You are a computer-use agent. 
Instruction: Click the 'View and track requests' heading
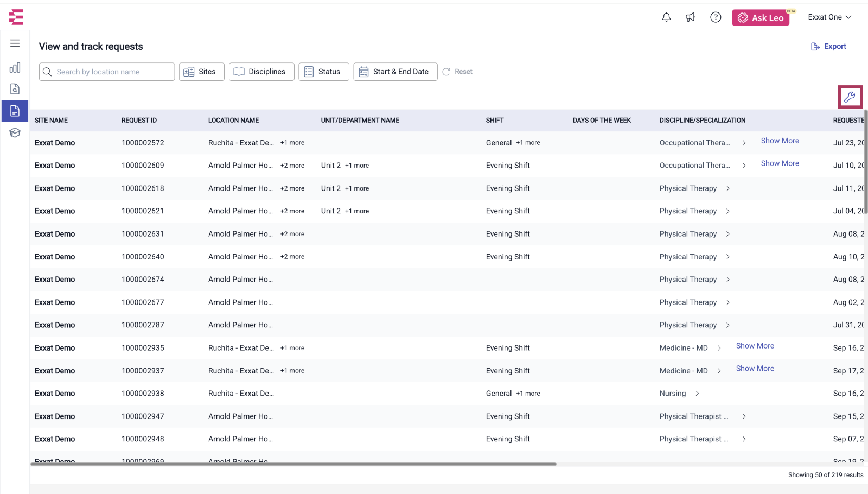click(x=91, y=47)
